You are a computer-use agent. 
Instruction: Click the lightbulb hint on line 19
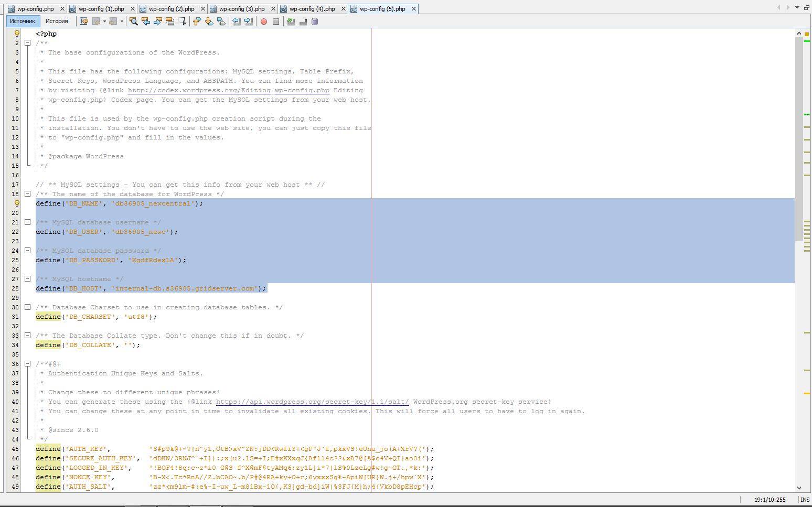pos(17,203)
